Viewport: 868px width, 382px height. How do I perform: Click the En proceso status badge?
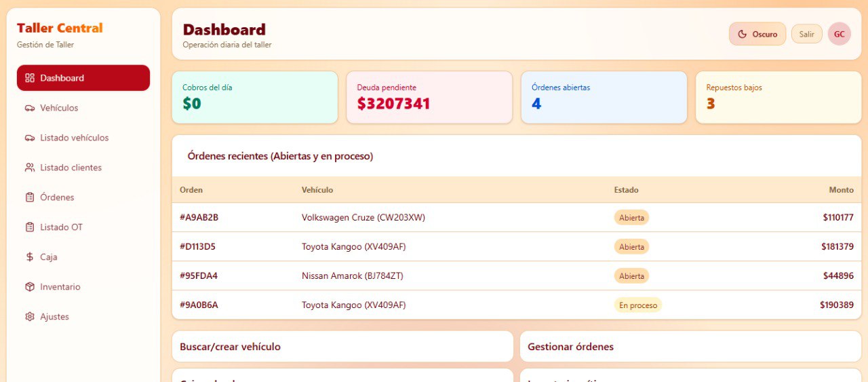tap(637, 305)
